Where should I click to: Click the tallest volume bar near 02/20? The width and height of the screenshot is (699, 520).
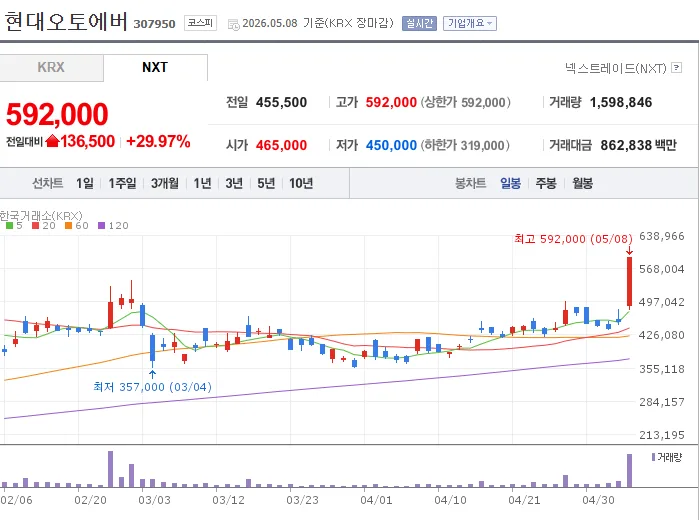tap(111, 469)
